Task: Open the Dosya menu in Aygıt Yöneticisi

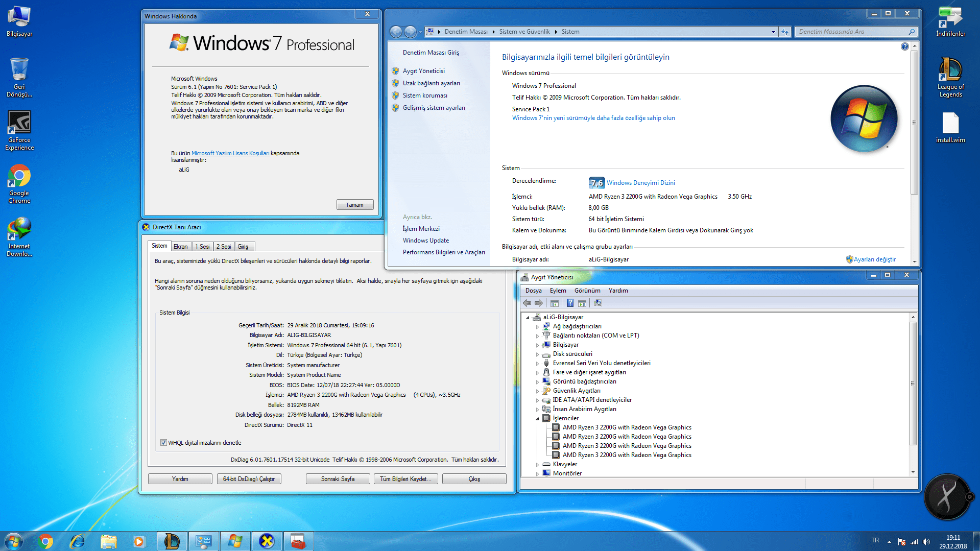Action: [534, 291]
